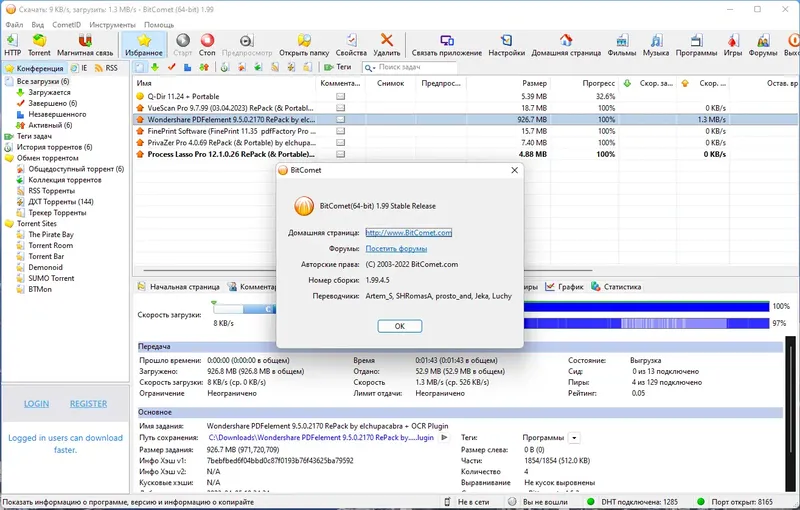Click the HTTP download toolbar icon

(12, 40)
